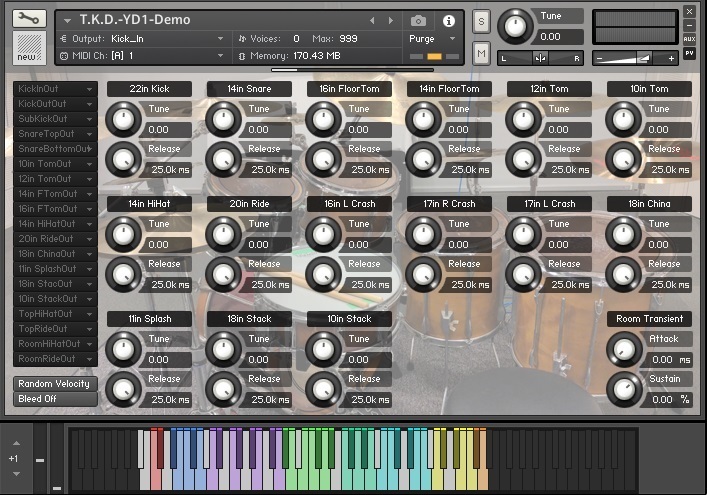This screenshot has height=495, width=707.
Task: Click the PV button at right
Action: (689, 53)
